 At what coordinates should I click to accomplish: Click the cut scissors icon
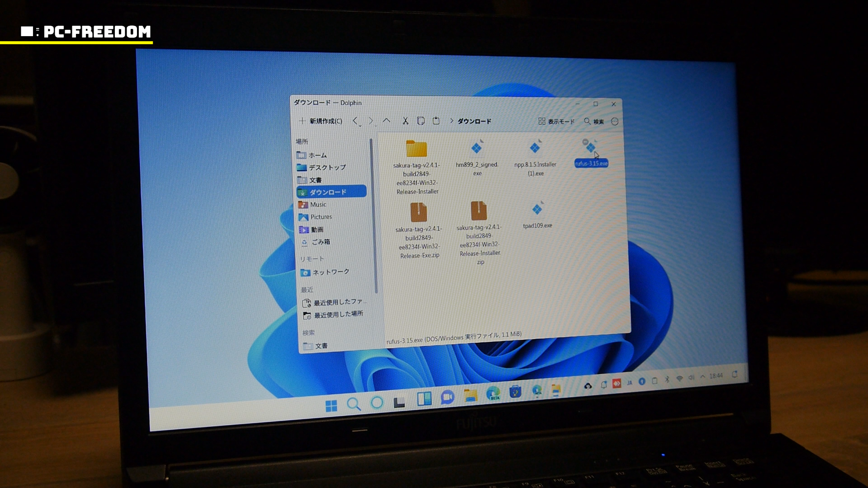(406, 121)
